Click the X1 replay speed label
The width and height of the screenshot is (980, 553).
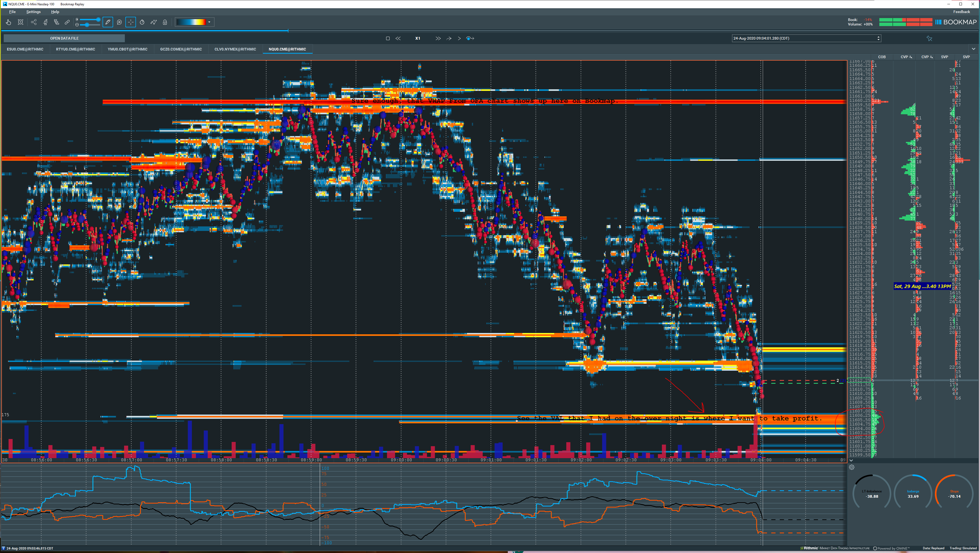pyautogui.click(x=418, y=39)
